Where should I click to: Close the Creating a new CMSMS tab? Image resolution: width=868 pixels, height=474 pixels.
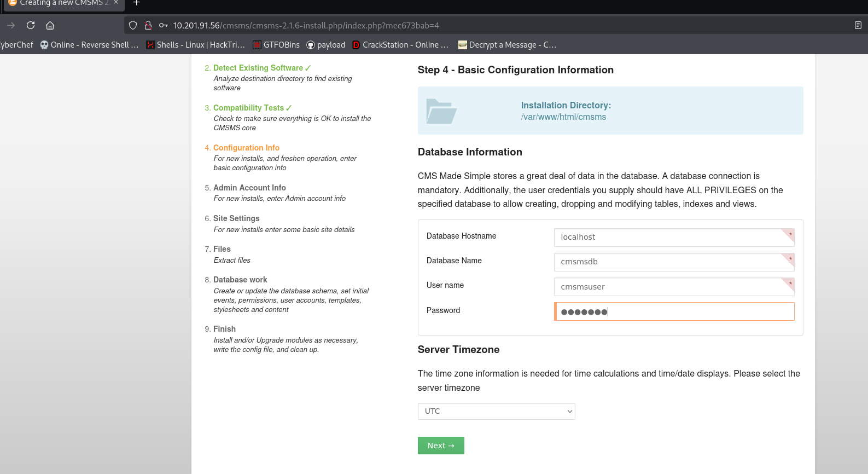(x=116, y=3)
